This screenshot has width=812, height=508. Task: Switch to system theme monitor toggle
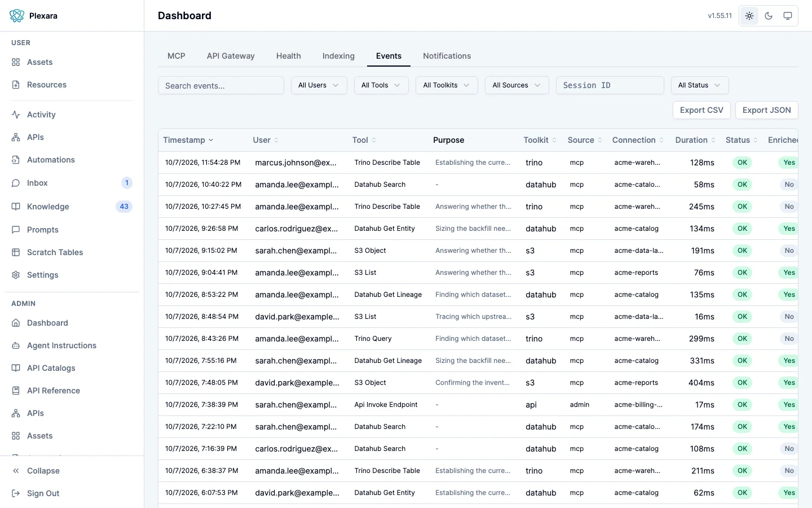pos(788,16)
